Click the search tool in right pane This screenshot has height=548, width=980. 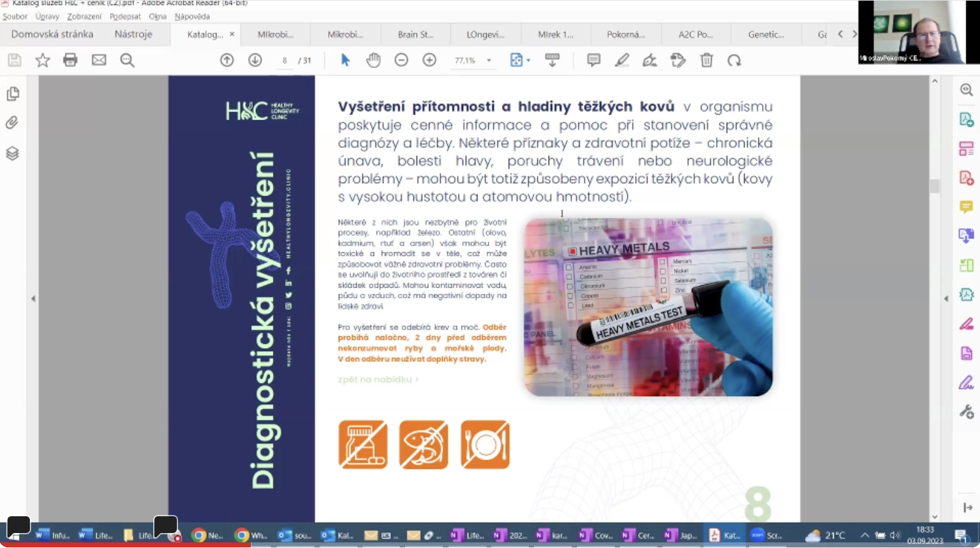tap(966, 90)
